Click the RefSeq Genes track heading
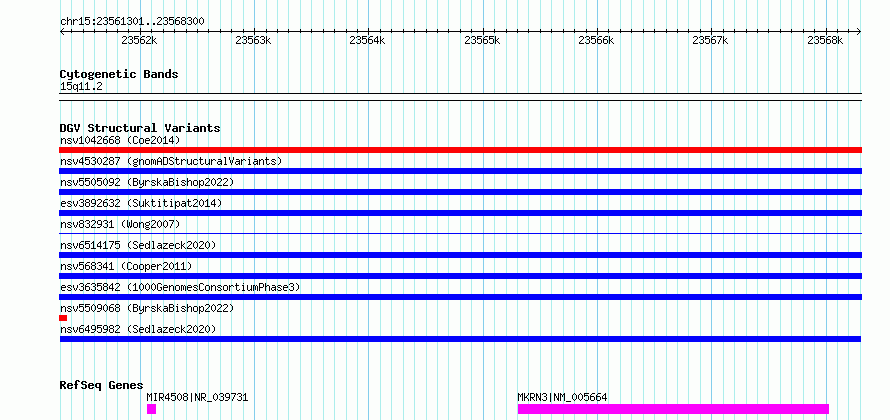Image resolution: width=890 pixels, height=420 pixels. [101, 385]
